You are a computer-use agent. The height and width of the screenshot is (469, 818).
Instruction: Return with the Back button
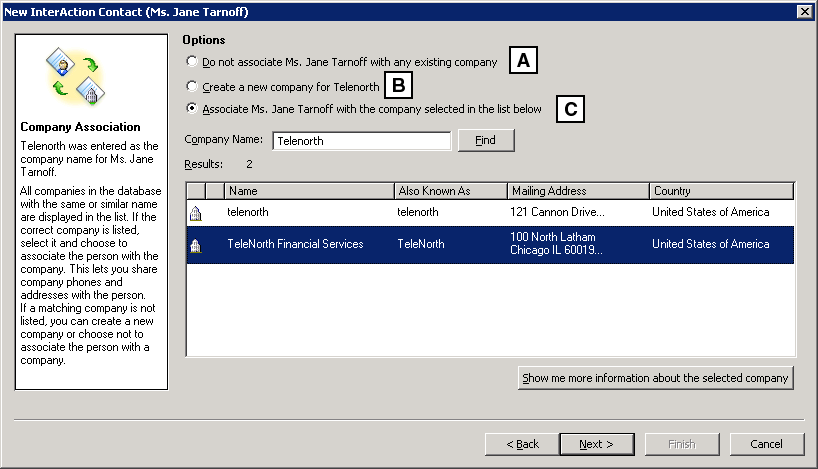521,444
